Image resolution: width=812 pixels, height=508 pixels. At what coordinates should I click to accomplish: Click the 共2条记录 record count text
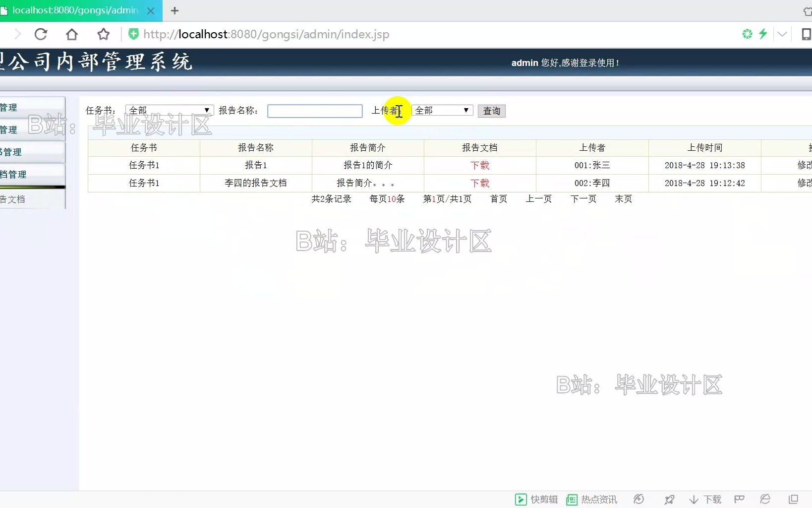[x=331, y=199]
